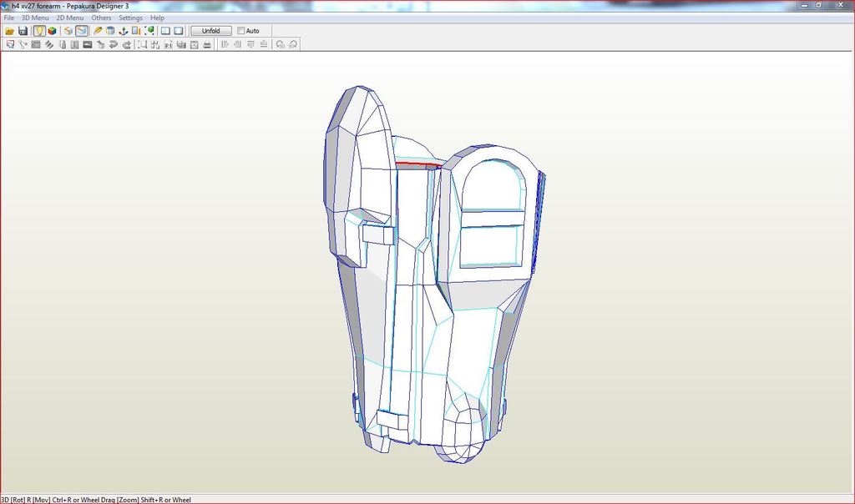Image resolution: width=855 pixels, height=504 pixels.
Task: Click the colored cube texture icon
Action: pyautogui.click(x=52, y=31)
